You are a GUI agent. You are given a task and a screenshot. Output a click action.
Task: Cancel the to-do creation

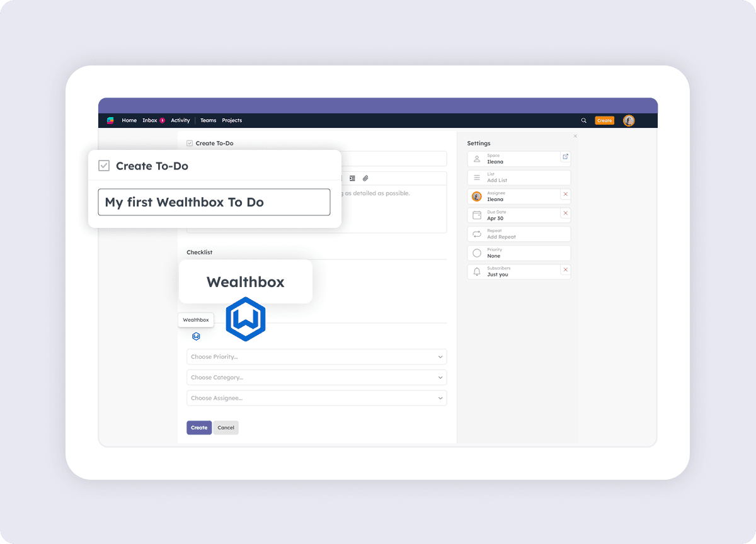(226, 428)
